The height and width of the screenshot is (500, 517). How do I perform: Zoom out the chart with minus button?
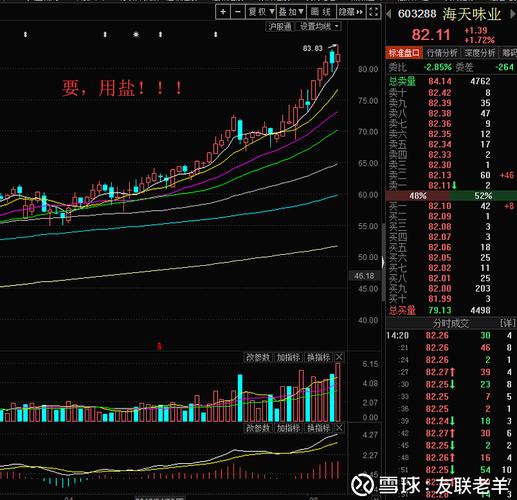[x=238, y=12]
